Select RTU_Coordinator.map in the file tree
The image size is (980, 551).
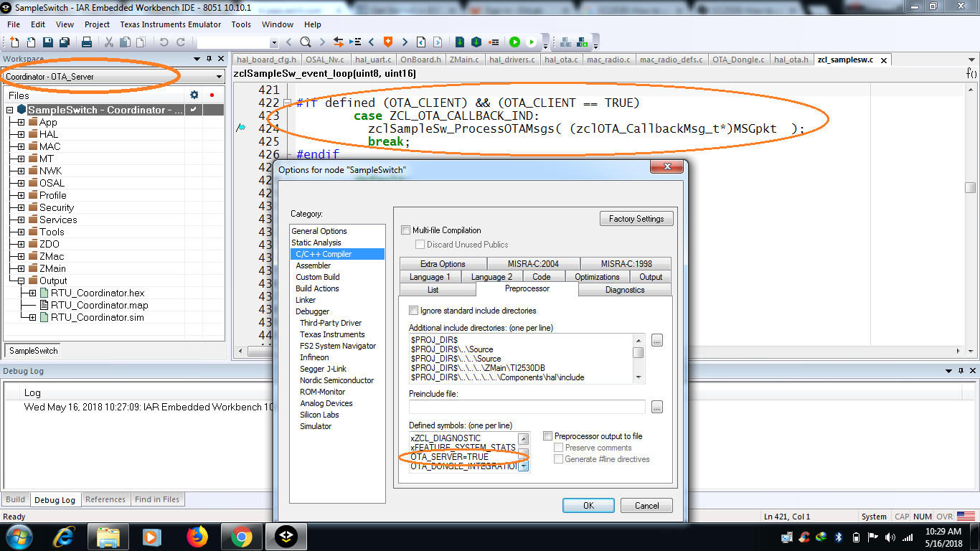100,306
